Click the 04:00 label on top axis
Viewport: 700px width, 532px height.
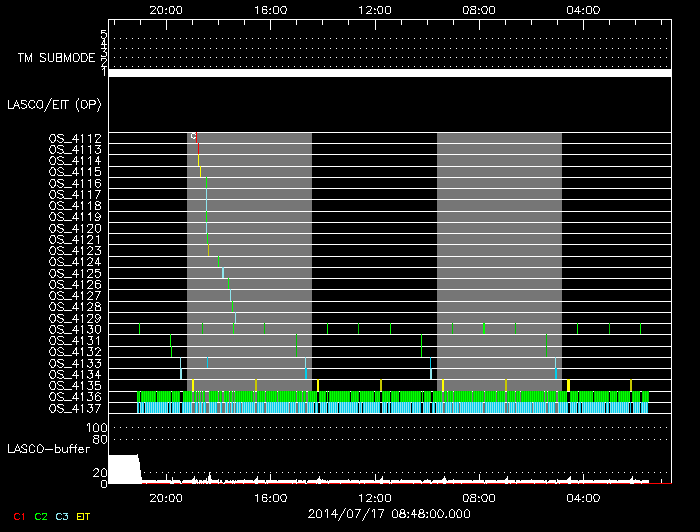tap(583, 9)
